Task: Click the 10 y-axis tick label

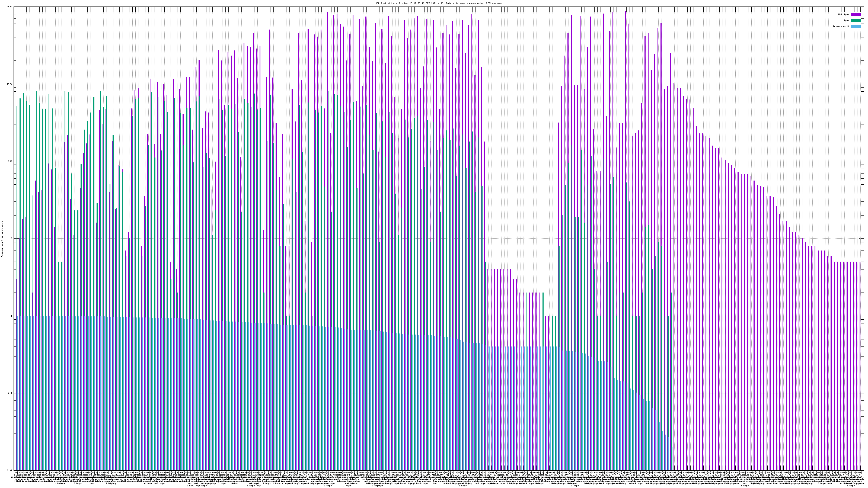Action: [x=11, y=239]
